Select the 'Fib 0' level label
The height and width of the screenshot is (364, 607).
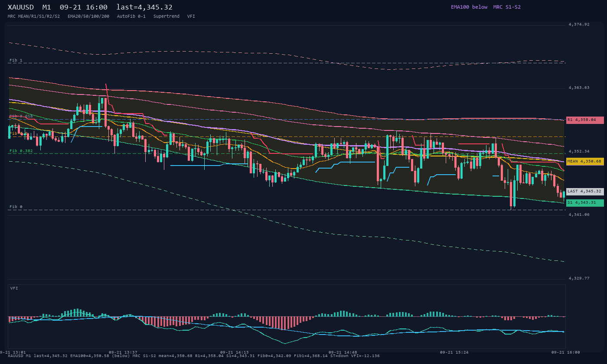click(16, 207)
